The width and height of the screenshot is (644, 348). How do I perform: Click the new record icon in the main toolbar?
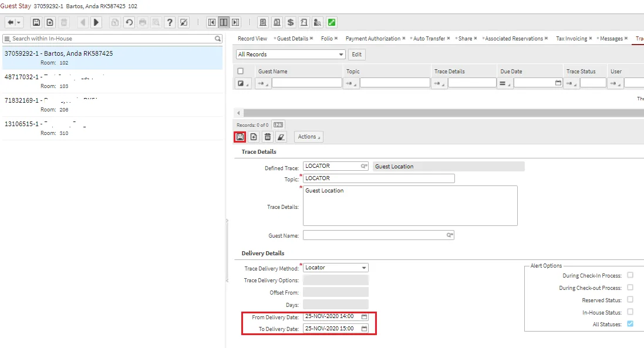50,22
